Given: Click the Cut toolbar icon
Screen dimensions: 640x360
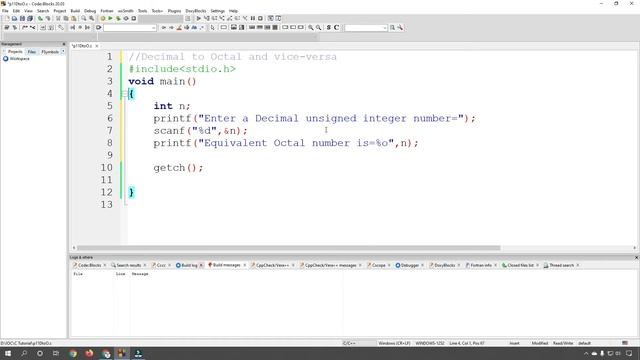Looking at the screenshot, I should (x=58, y=18).
